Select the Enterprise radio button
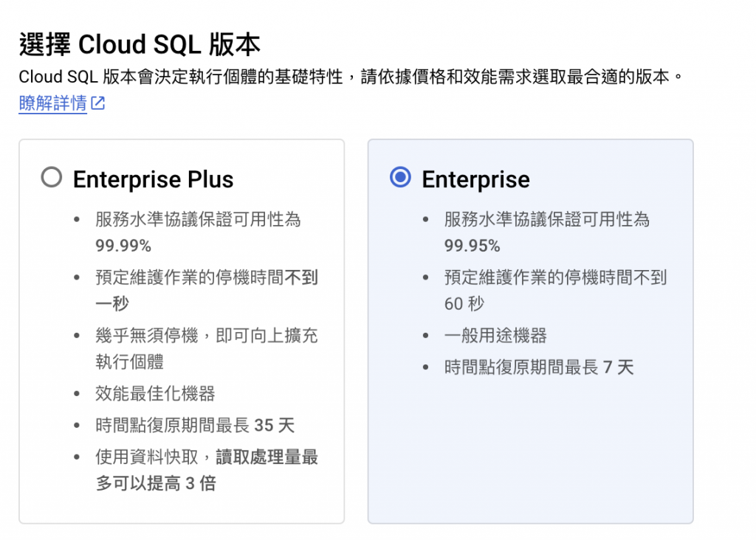756x540 pixels. (400, 179)
